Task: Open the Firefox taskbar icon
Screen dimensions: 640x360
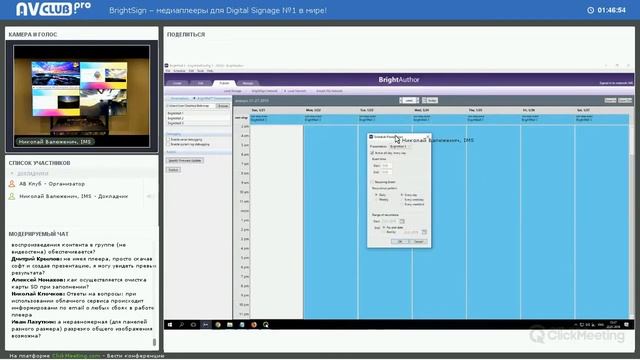Action: tap(254, 325)
